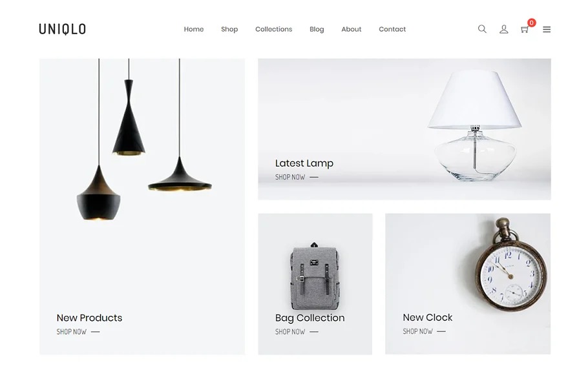This screenshot has height=392, width=588.
Task: Open the About menu item
Action: [351, 29]
